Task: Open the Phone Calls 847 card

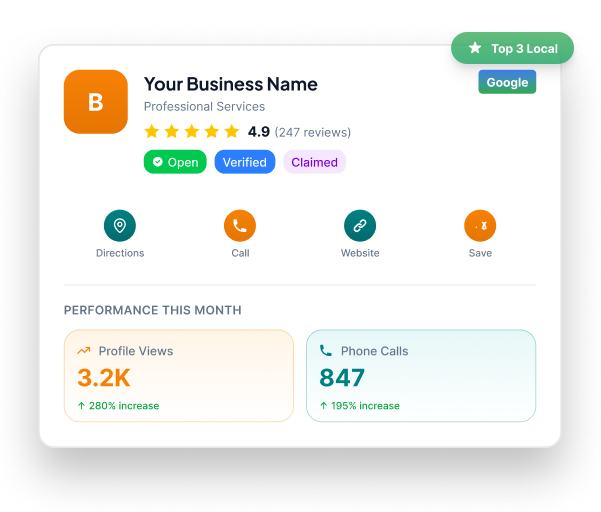Action: pyautogui.click(x=421, y=376)
